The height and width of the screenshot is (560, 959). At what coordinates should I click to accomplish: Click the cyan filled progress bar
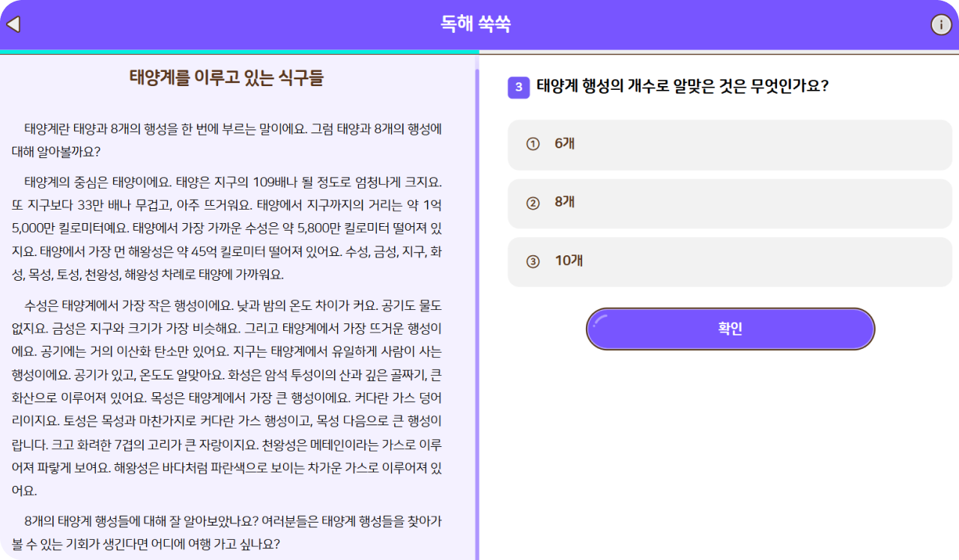click(240, 52)
